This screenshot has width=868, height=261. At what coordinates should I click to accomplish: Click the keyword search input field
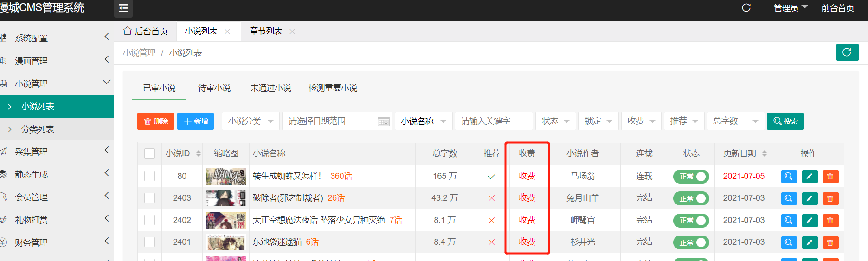[x=493, y=121]
